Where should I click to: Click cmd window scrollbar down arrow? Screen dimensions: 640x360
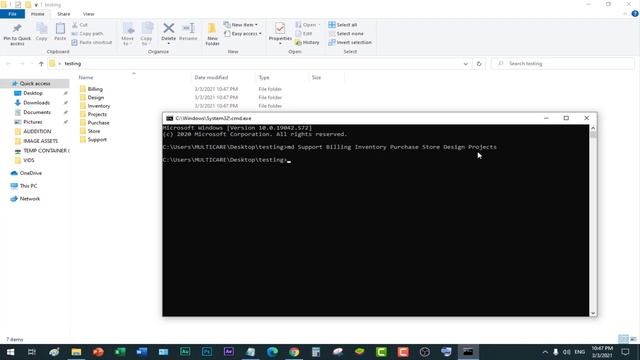click(593, 313)
